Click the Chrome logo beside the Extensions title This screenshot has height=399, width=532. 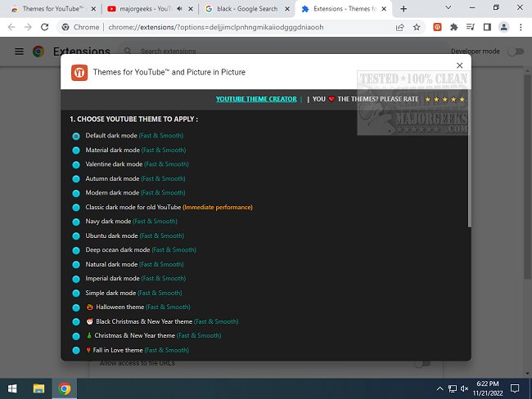click(38, 52)
